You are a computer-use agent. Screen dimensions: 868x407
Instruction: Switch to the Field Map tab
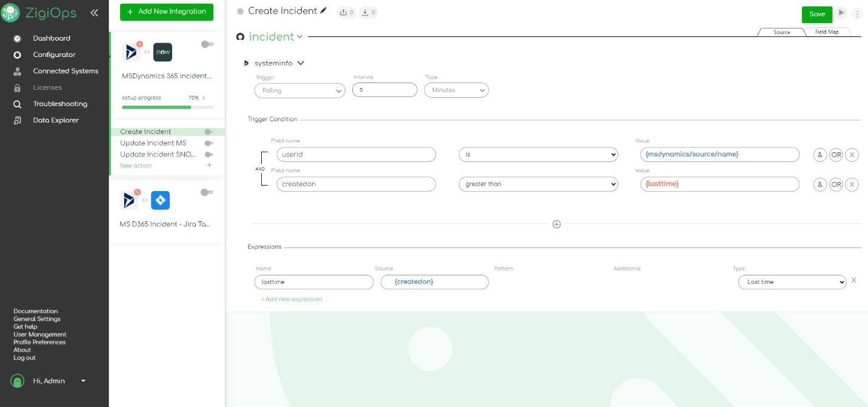point(827,32)
